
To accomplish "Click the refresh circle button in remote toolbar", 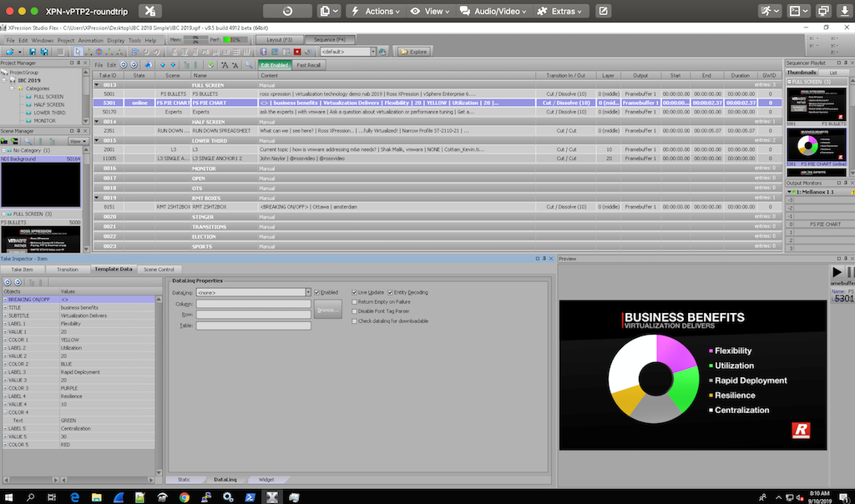I will coord(287,11).
